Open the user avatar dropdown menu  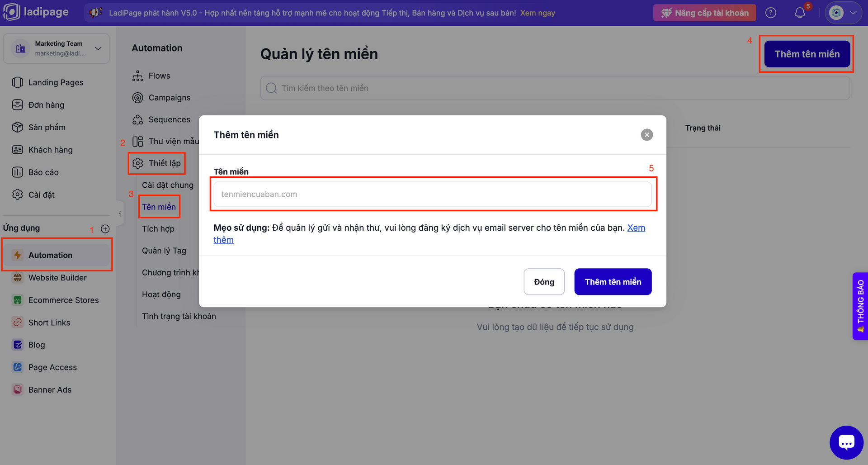[x=843, y=13]
